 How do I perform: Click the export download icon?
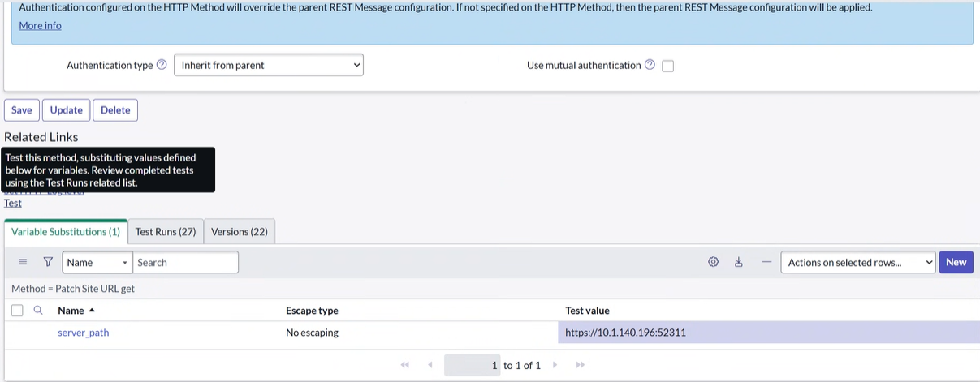click(739, 262)
